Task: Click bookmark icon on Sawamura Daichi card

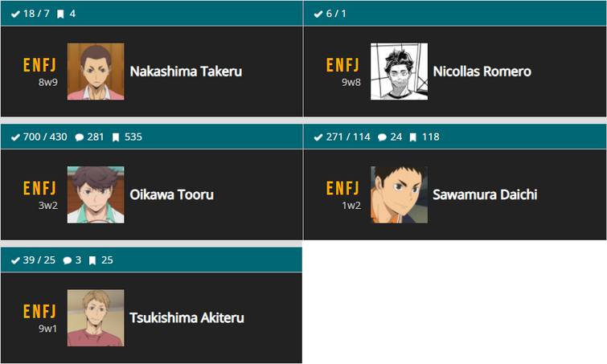Action: [x=412, y=137]
